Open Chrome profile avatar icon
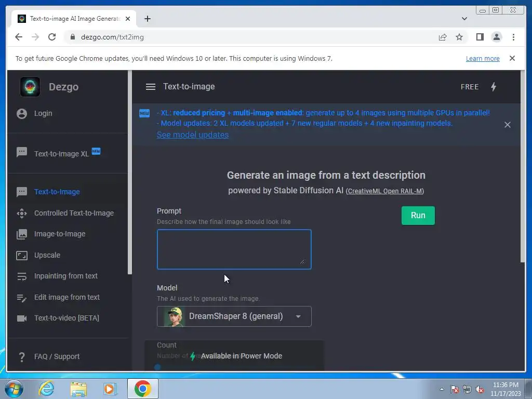The width and height of the screenshot is (532, 399). (x=496, y=37)
